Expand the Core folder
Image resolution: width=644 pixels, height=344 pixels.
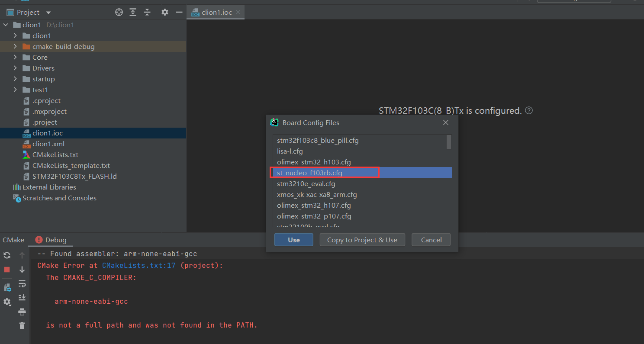pos(15,58)
